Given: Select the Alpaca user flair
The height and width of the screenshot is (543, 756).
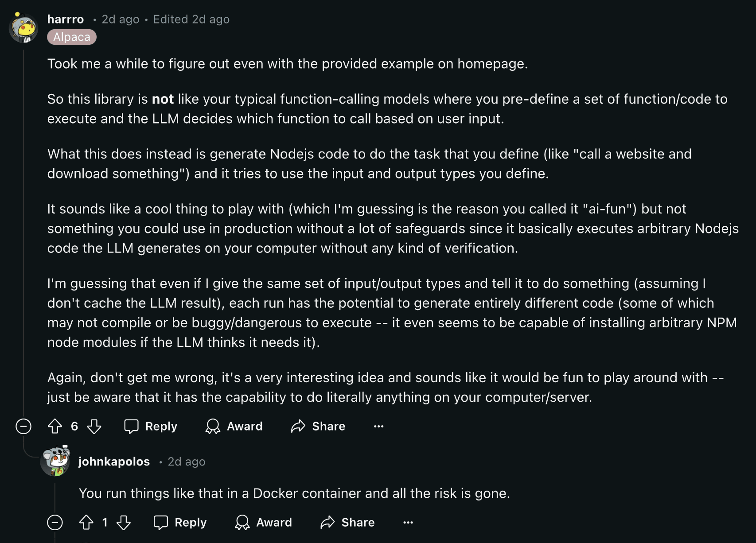Looking at the screenshot, I should coord(72,37).
